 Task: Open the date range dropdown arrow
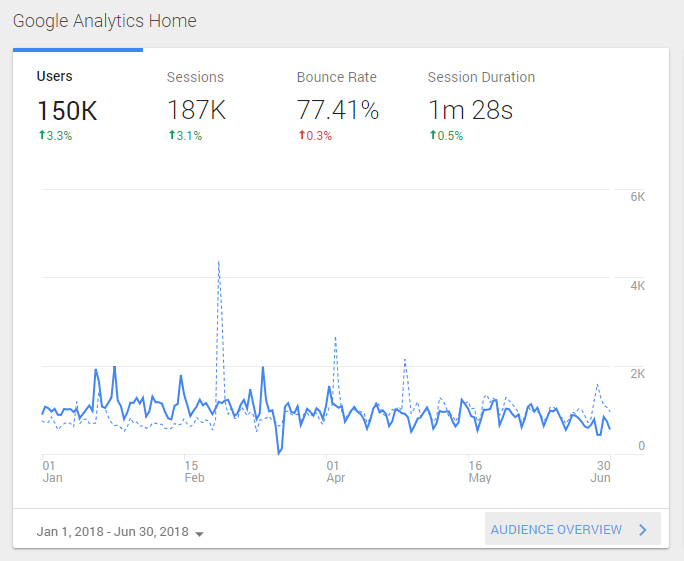pyautogui.click(x=200, y=534)
